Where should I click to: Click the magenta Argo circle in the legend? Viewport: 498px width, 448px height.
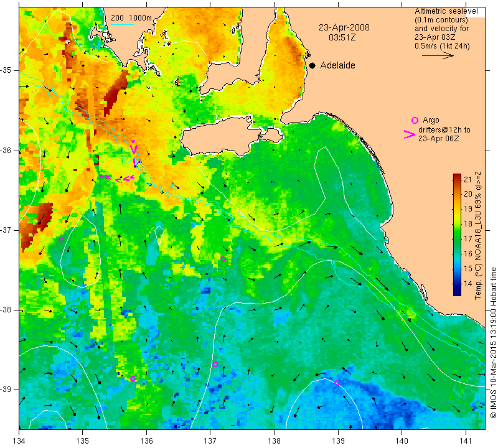(x=415, y=120)
